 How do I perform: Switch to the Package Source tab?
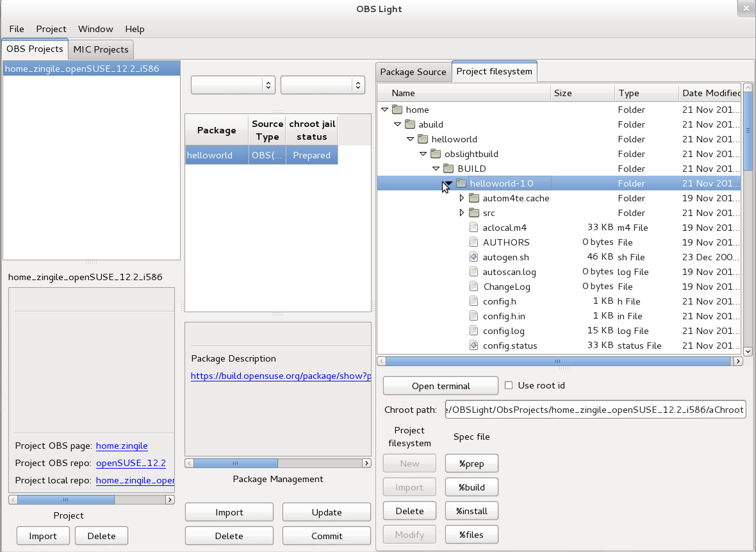413,72
